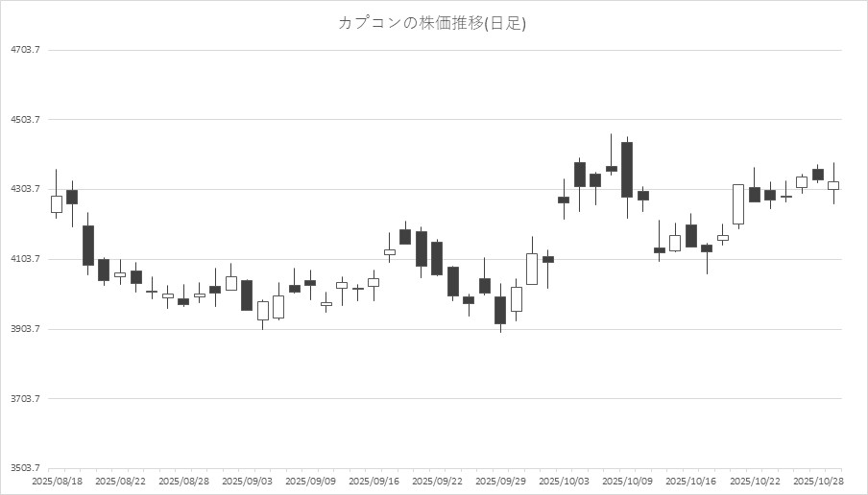
Task: Select the 4303.7 y-axis label
Action: pyautogui.click(x=25, y=189)
